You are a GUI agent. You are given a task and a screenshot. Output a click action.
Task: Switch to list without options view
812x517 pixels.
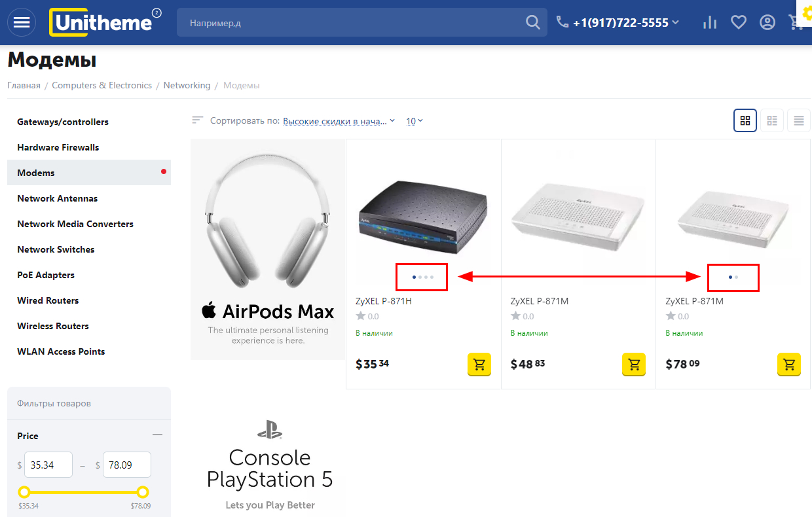coord(798,120)
